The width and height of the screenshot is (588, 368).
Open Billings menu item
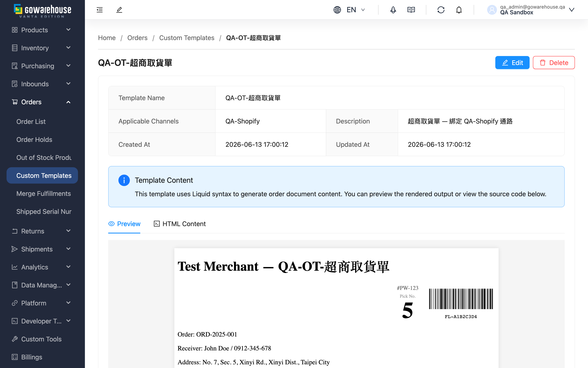click(x=32, y=357)
